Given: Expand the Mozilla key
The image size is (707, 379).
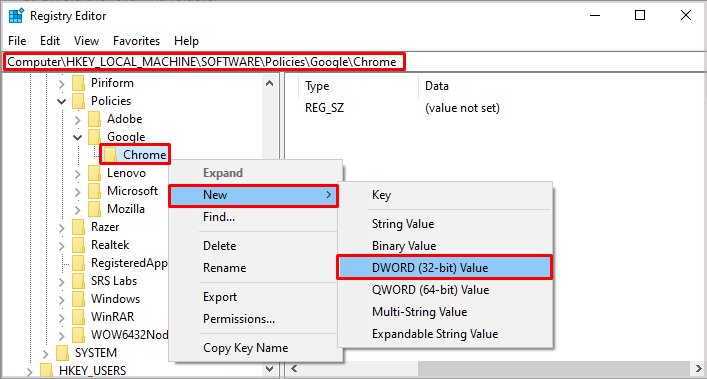Looking at the screenshot, I should pos(78,210).
